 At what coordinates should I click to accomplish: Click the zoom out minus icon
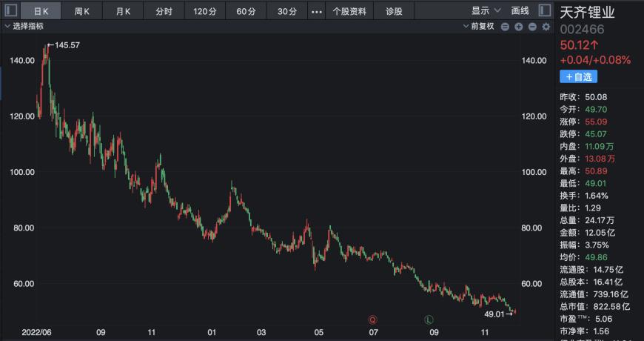532,27
